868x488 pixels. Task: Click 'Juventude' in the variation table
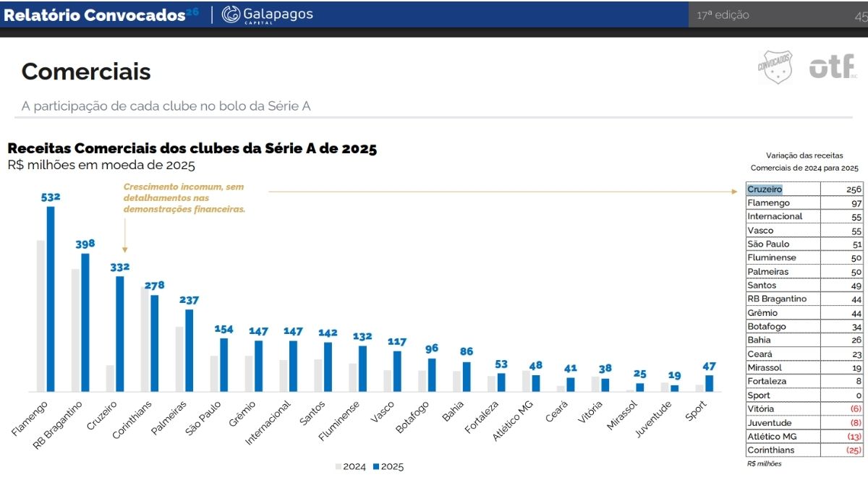click(769, 423)
